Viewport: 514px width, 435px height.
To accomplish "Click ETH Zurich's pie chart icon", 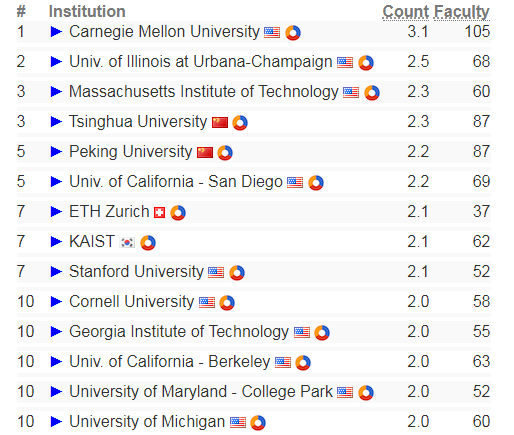I will coord(178,213).
